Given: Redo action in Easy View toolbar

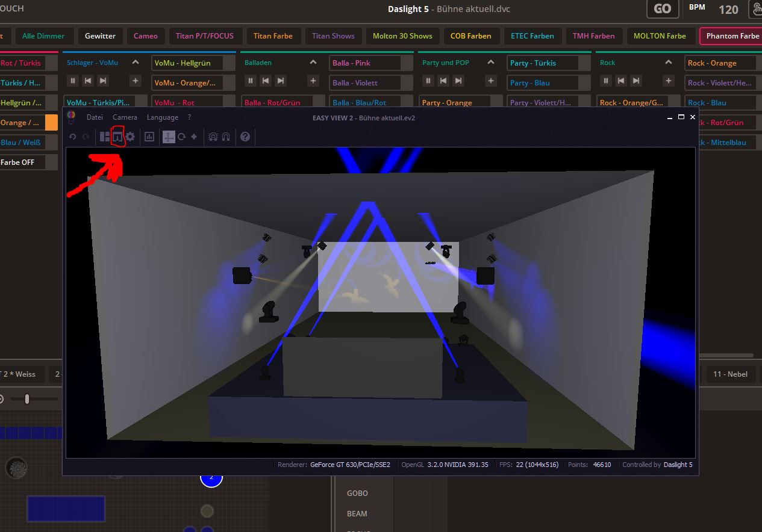Looking at the screenshot, I should tap(86, 137).
